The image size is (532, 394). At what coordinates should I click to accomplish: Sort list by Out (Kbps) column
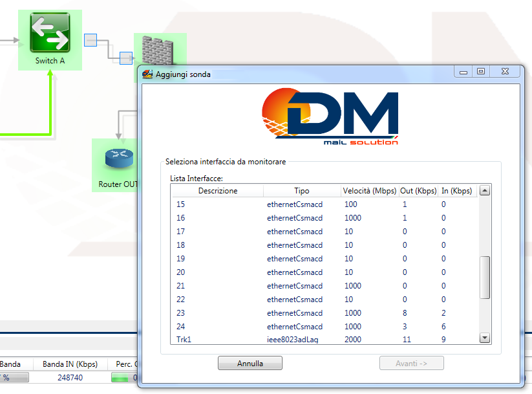click(418, 191)
